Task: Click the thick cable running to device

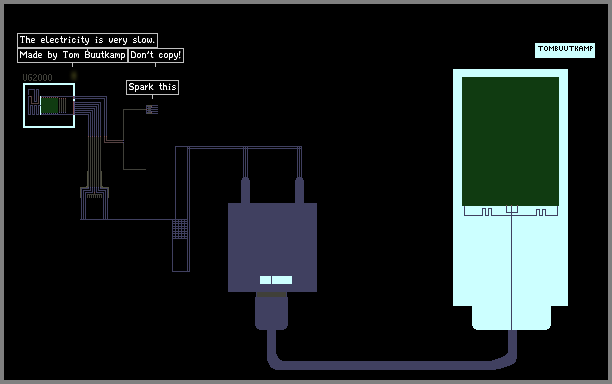Action: (390, 365)
